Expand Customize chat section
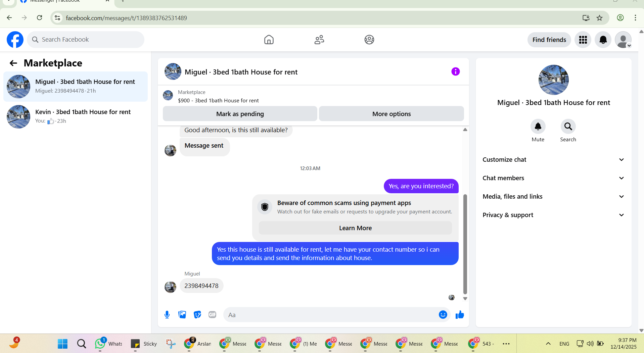 point(553,160)
